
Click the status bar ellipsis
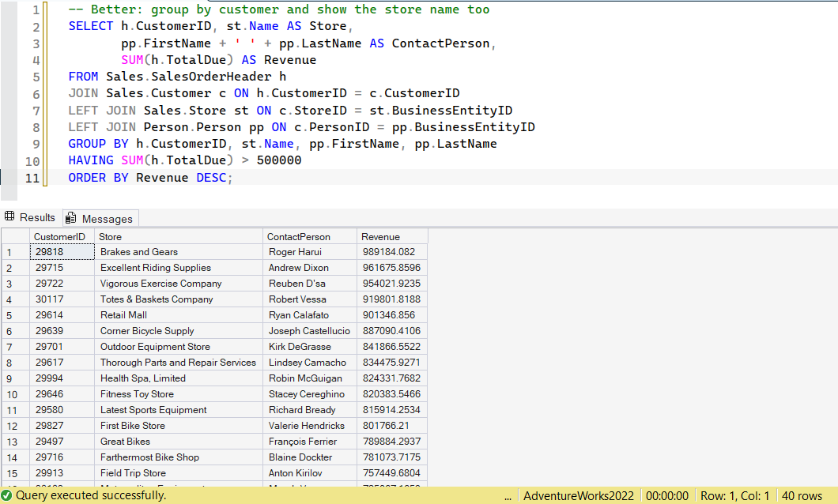pyautogui.click(x=508, y=496)
